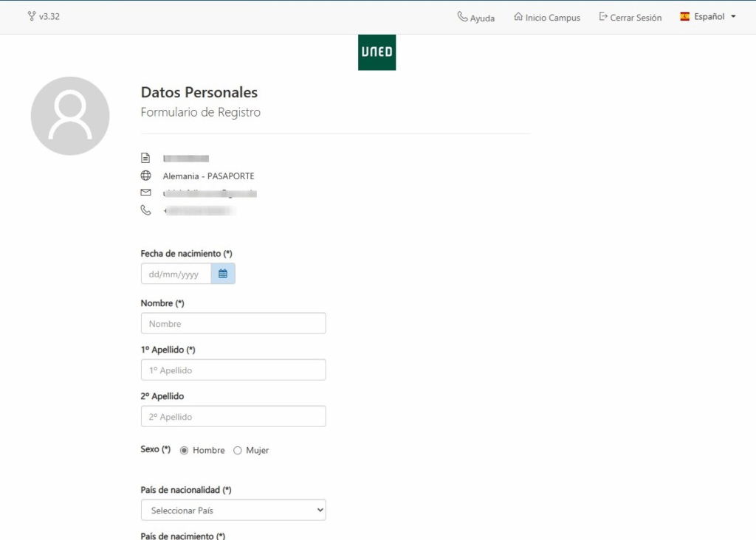Select the Mujer radio button

238,450
